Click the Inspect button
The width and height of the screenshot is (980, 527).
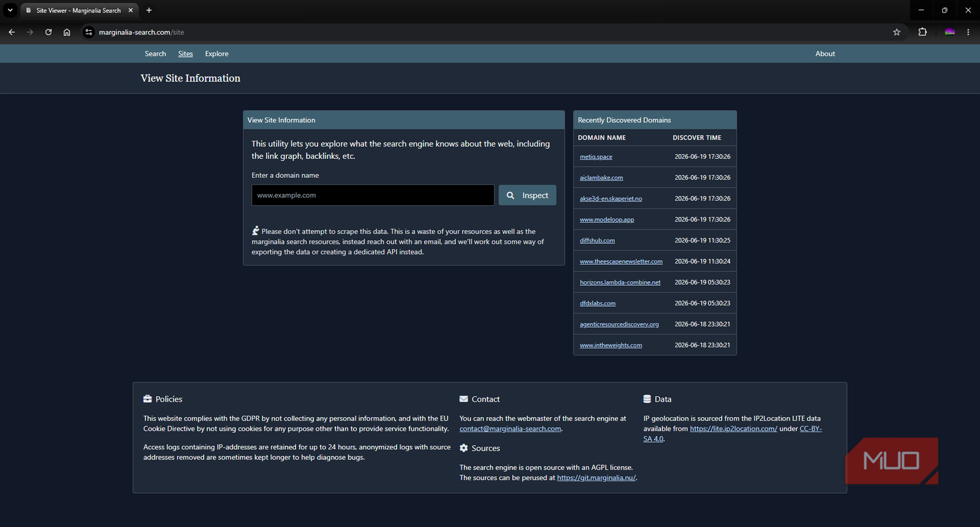[527, 195]
